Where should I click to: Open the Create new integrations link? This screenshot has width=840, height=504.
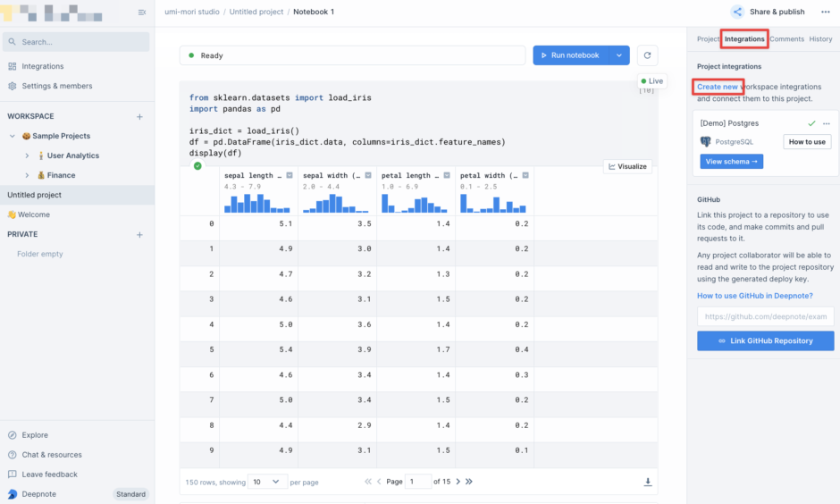tap(718, 87)
